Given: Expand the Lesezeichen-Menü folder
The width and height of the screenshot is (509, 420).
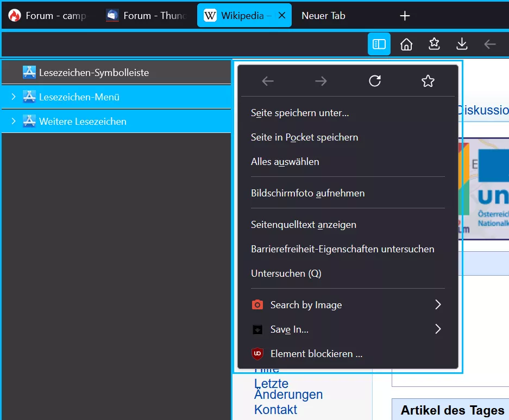Looking at the screenshot, I should [x=14, y=97].
